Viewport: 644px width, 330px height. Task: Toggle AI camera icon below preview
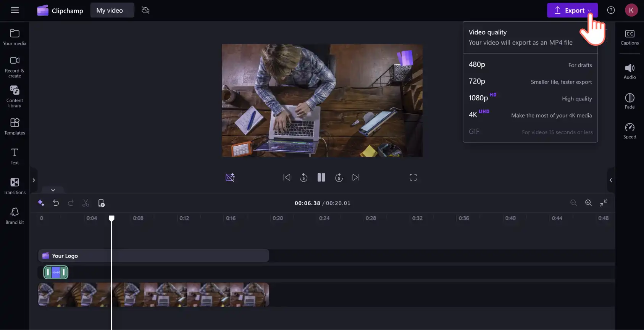[230, 177]
